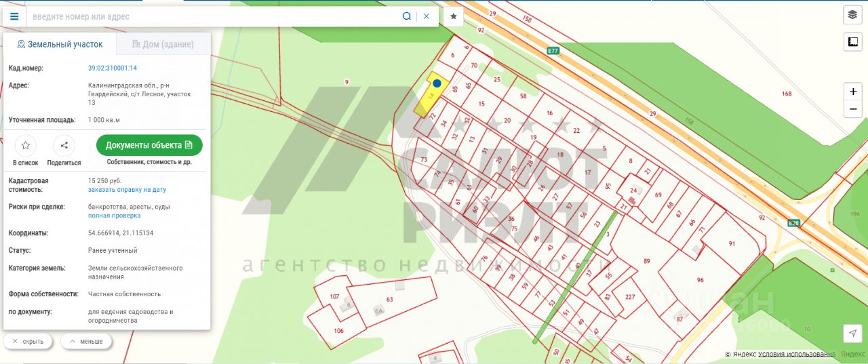The height and width of the screenshot is (364, 868).
Task: Click the cadastral value 15 250 руб.
Action: [x=105, y=181]
